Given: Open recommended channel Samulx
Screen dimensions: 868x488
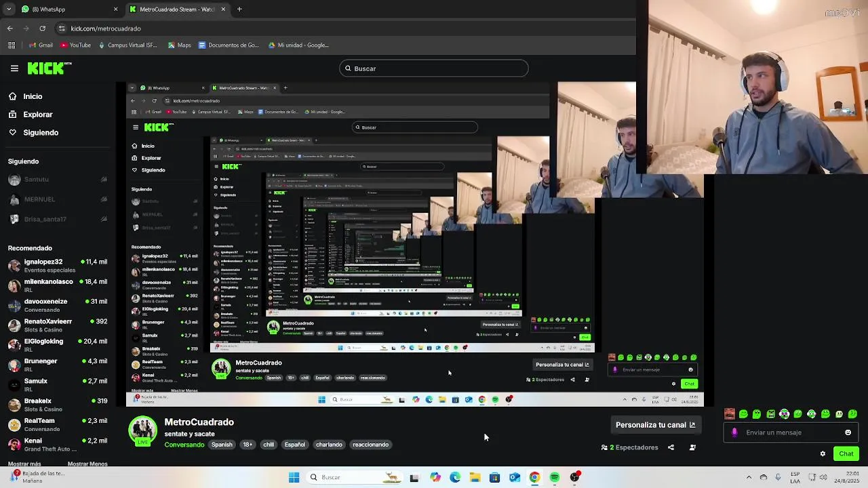Looking at the screenshot, I should pos(58,384).
